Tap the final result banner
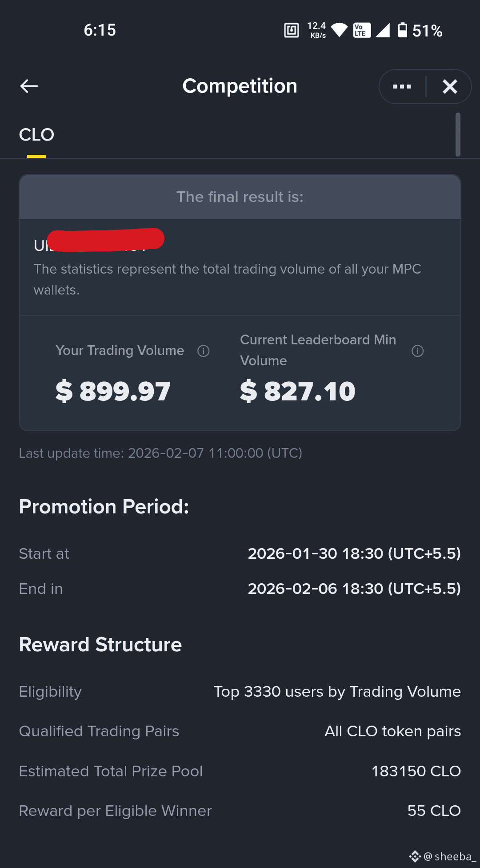This screenshot has width=480, height=868. pyautogui.click(x=240, y=197)
